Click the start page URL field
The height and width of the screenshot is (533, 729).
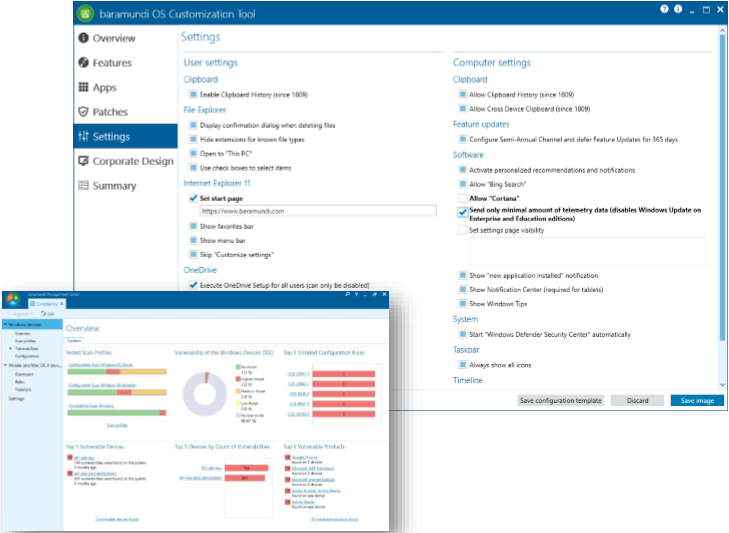pos(317,212)
